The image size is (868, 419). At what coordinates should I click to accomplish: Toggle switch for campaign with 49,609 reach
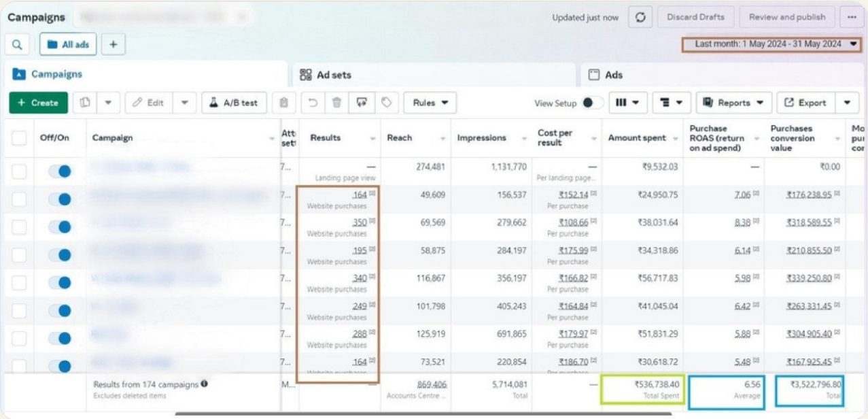[60, 199]
